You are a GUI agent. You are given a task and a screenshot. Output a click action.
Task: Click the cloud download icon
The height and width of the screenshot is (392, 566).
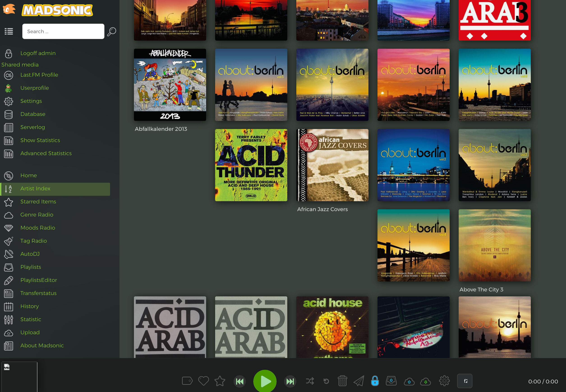(x=425, y=381)
